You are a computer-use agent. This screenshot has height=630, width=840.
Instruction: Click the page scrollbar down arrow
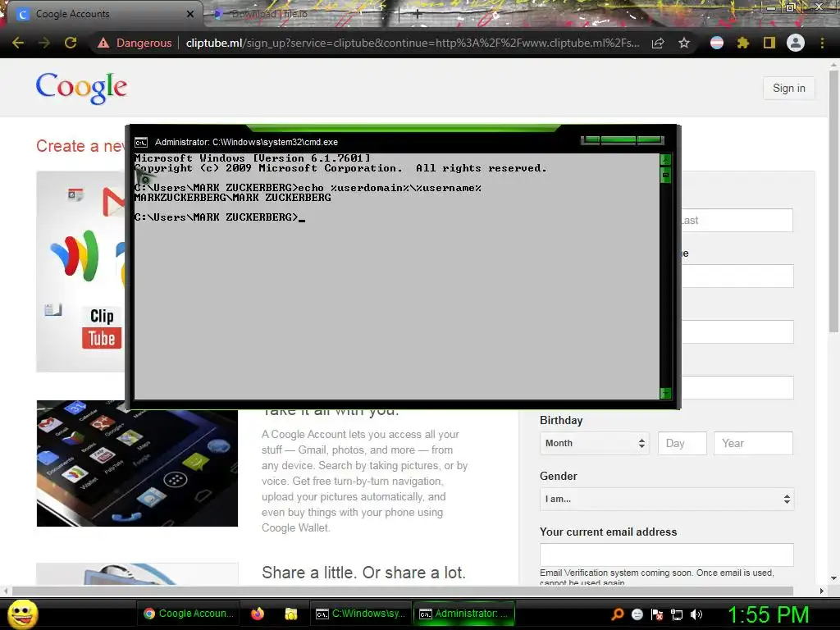[833, 578]
